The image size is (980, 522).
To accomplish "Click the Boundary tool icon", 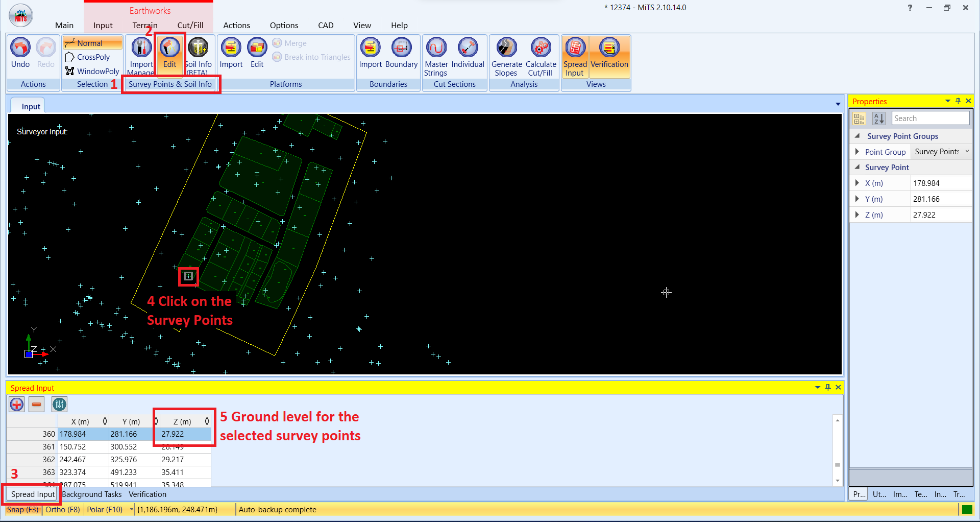I will (402, 53).
